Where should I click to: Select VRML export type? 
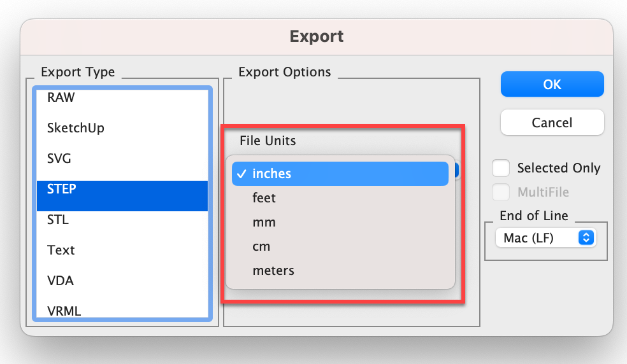point(122,311)
